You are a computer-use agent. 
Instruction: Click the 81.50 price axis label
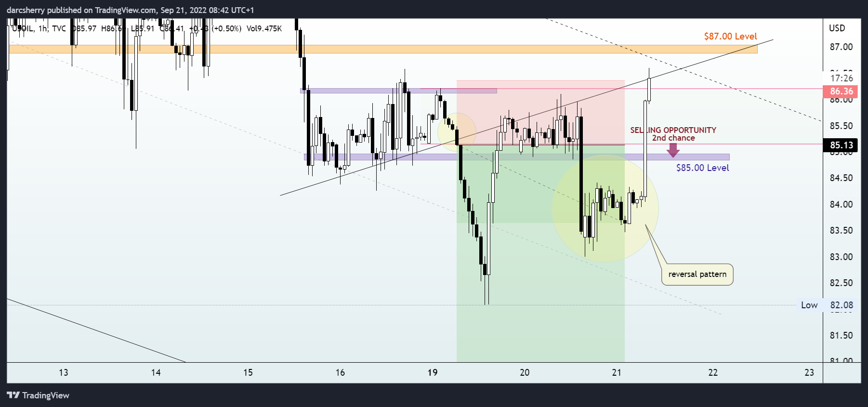841,336
